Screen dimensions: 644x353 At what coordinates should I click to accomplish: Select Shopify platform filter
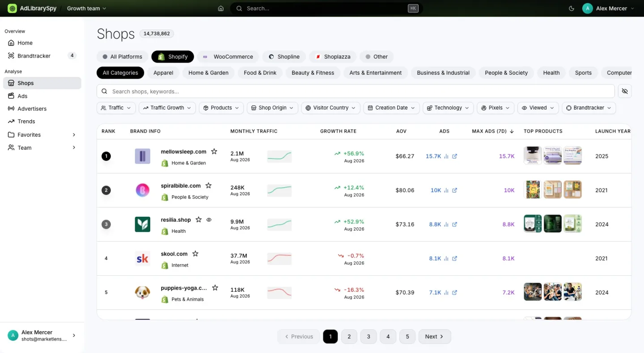pos(173,57)
